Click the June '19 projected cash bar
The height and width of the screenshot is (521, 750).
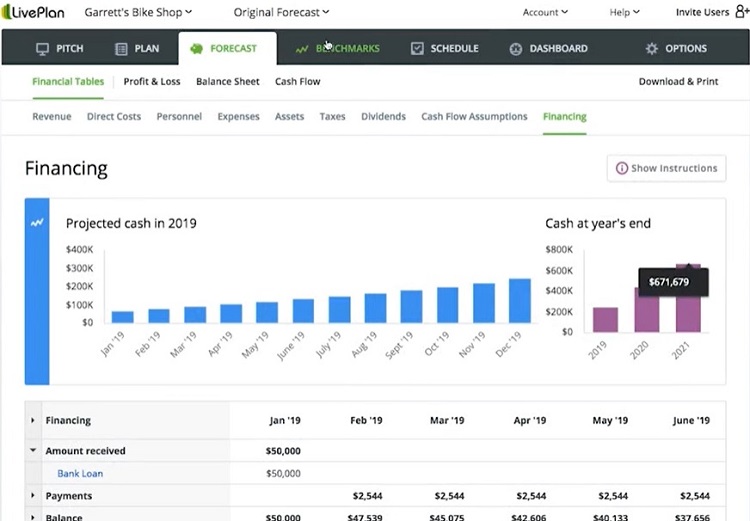(303, 311)
